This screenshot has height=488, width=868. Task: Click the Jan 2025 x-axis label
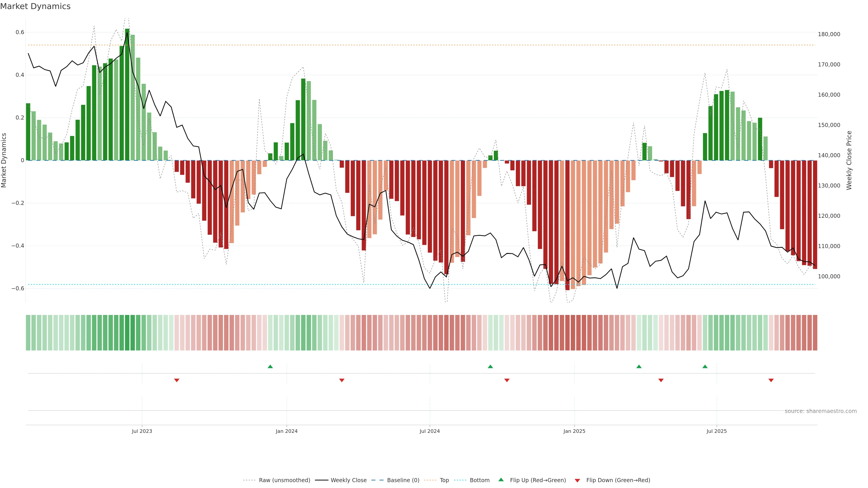click(x=574, y=431)
